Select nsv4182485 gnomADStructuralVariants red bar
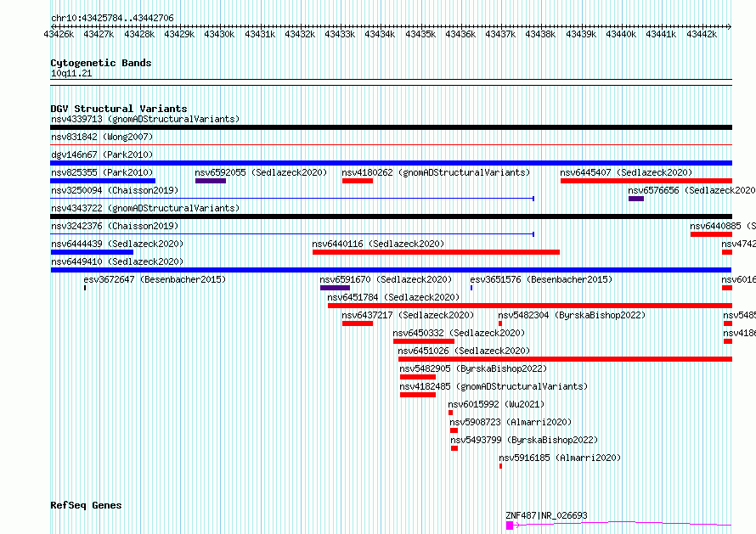756x534 pixels. click(x=418, y=395)
